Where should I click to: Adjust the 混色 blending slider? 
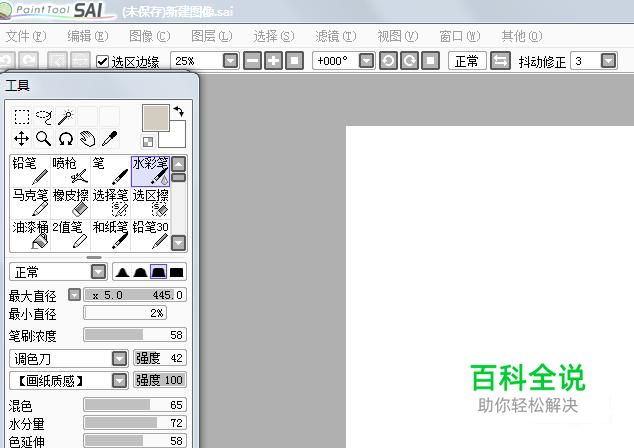coord(135,405)
